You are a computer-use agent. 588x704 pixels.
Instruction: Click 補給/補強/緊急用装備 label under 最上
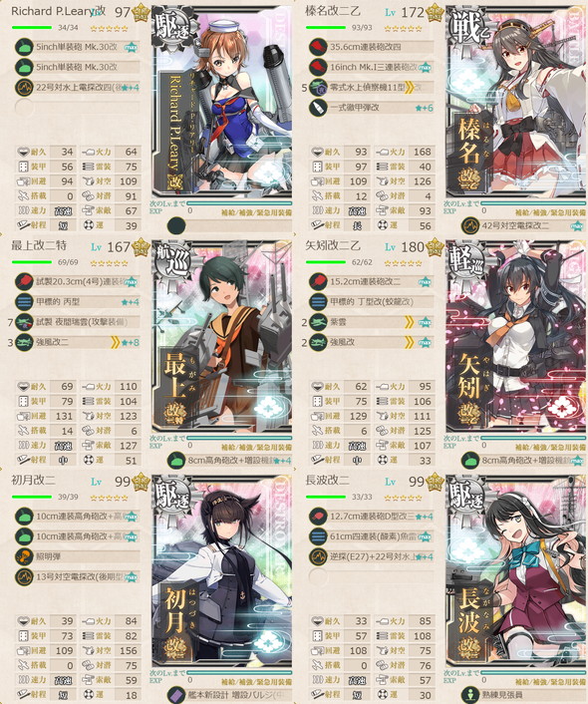pyautogui.click(x=256, y=447)
